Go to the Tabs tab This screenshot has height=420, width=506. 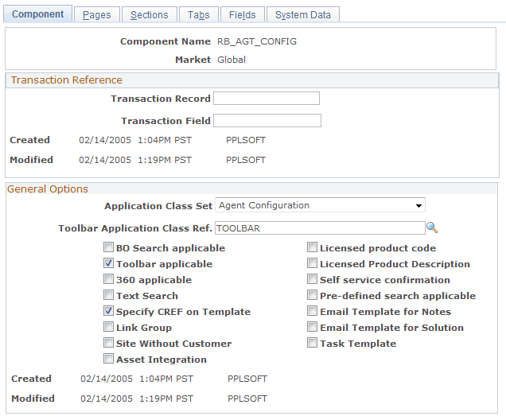coord(198,15)
